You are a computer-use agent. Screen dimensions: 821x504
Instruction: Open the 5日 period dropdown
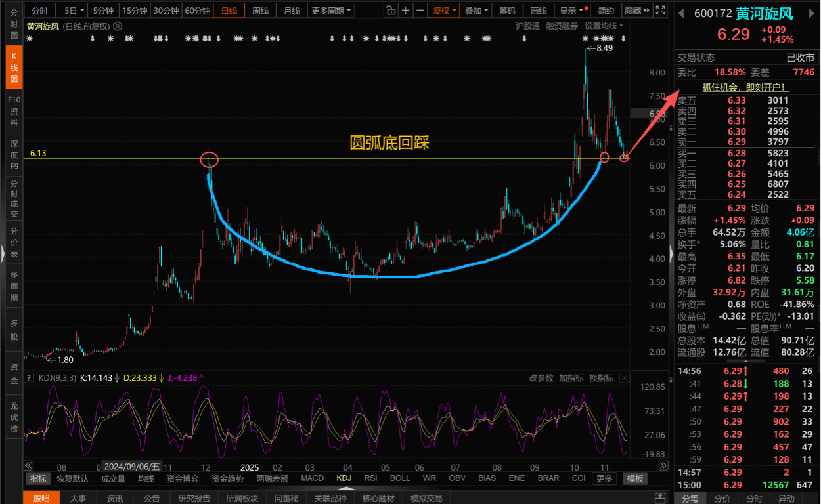[x=74, y=10]
